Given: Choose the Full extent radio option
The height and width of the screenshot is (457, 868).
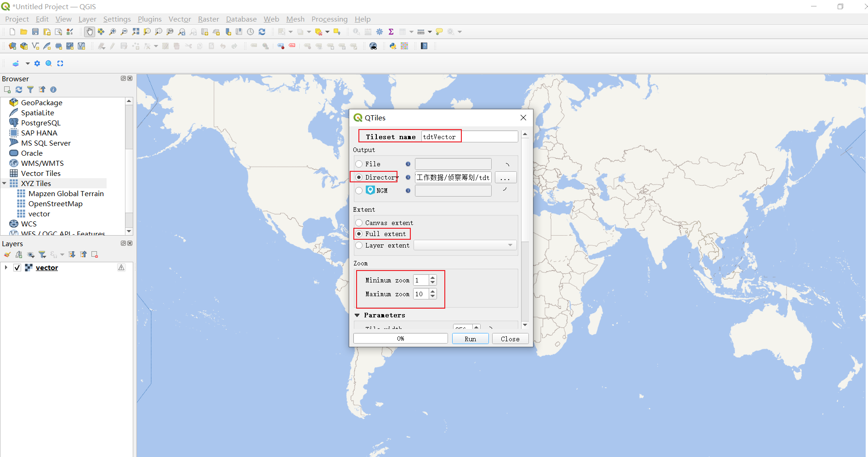Looking at the screenshot, I should 359,234.
